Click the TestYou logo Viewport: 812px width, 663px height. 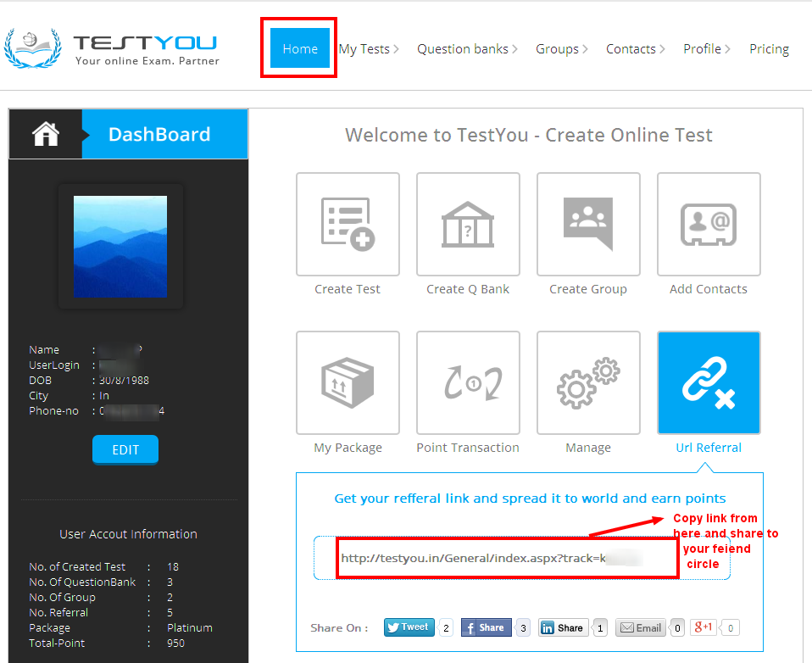click(111, 48)
